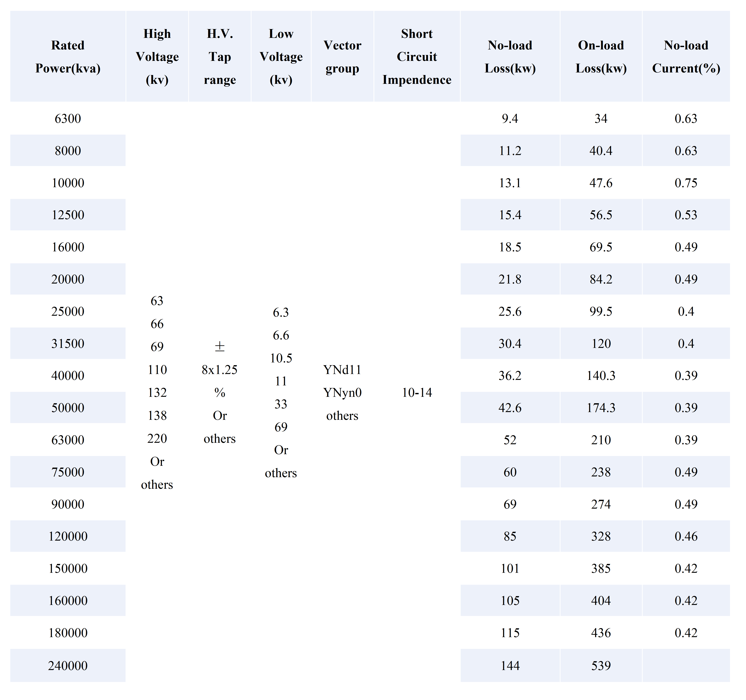
Task: Select the 16000 rated power cell
Action: [x=68, y=247]
